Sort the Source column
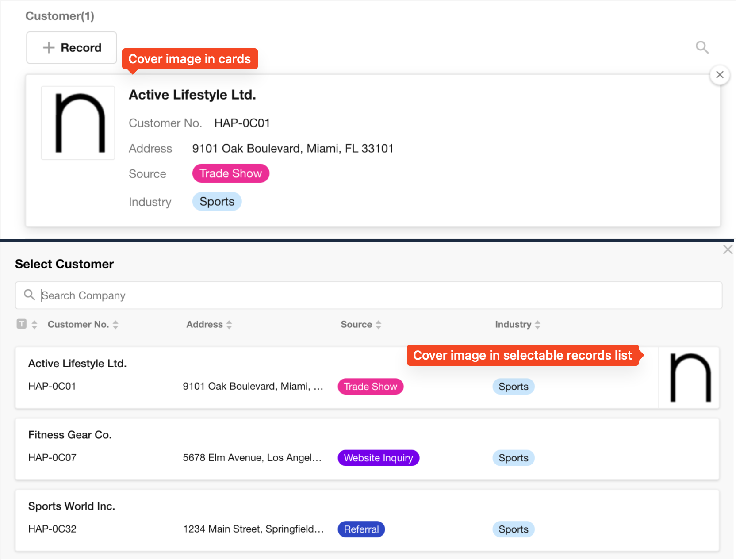 click(x=379, y=325)
